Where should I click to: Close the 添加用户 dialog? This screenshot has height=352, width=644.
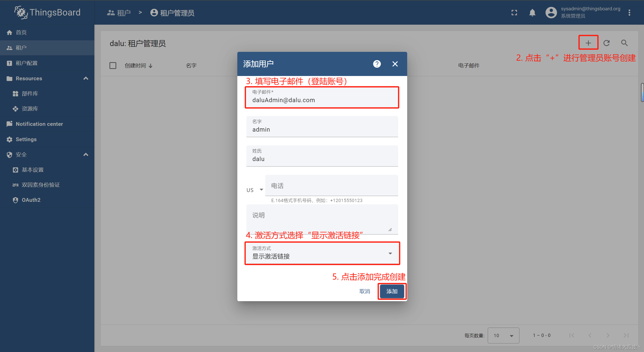tap(395, 64)
